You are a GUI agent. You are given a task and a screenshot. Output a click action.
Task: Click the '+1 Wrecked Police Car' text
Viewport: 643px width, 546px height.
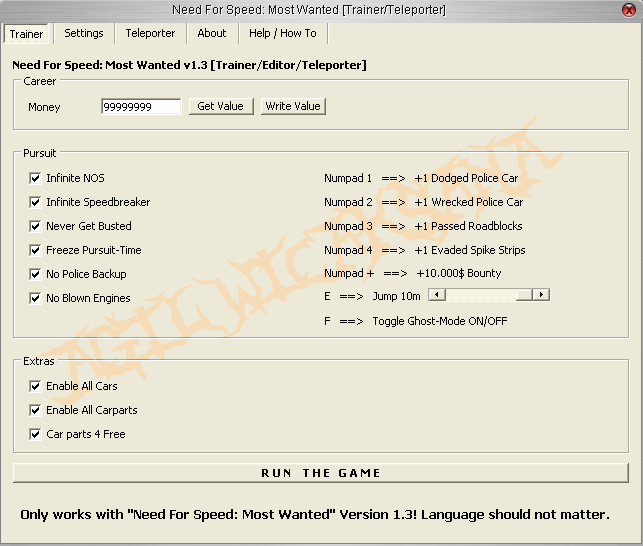(x=469, y=202)
